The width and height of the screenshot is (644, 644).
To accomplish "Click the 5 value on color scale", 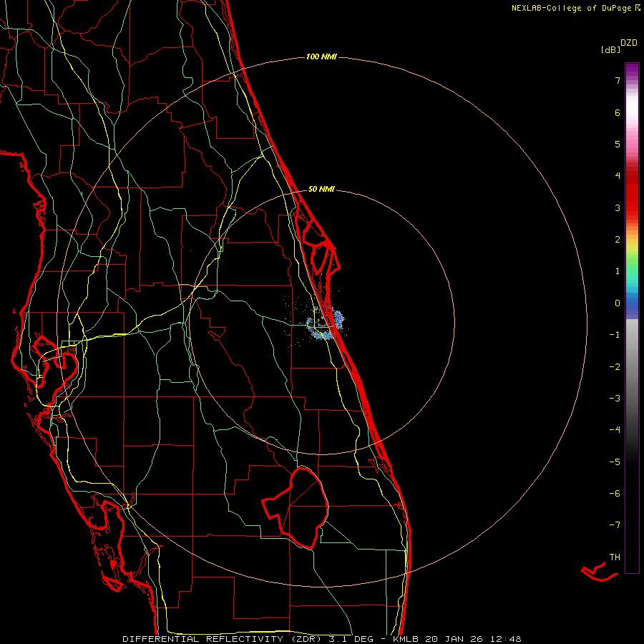I will [618, 144].
